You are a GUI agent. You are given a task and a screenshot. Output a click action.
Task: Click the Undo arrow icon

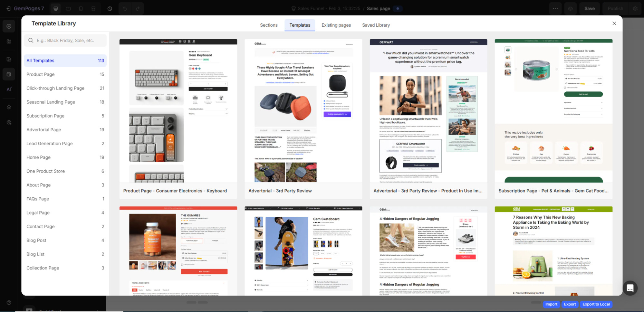125,9
